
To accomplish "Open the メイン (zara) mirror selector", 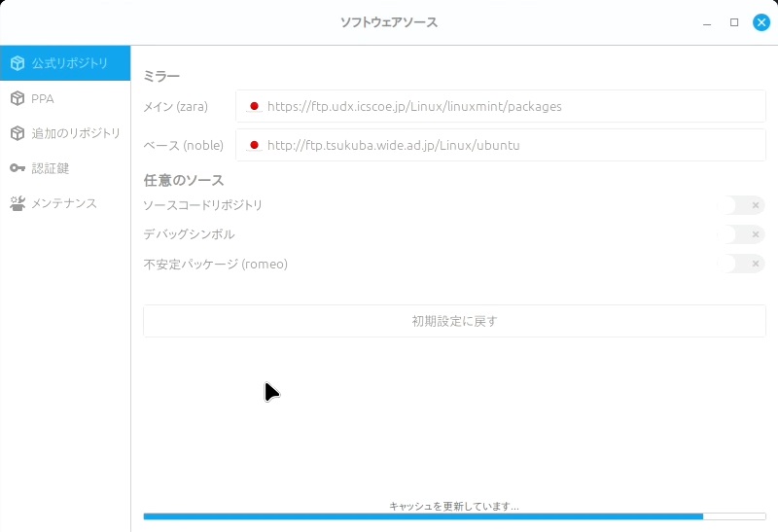I will coord(500,106).
